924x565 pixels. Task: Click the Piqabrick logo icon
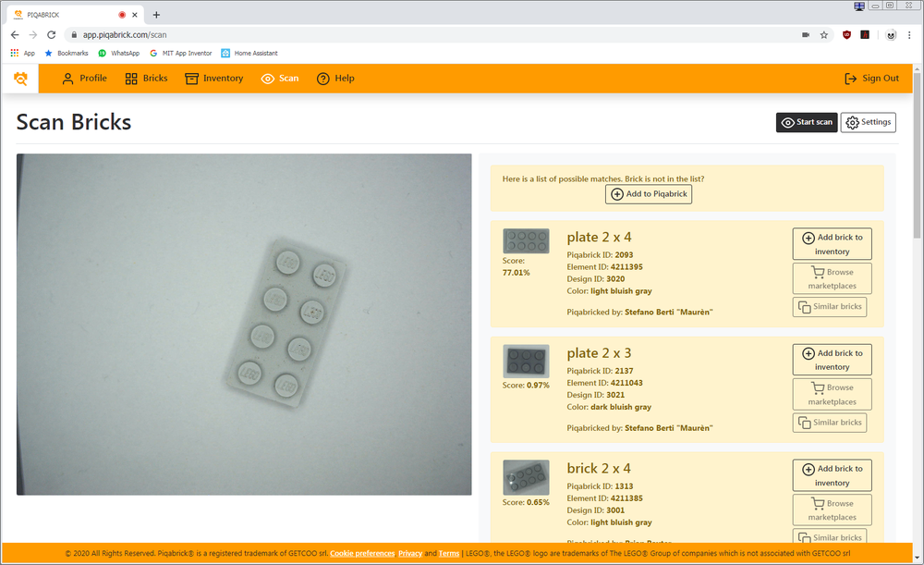pos(20,79)
